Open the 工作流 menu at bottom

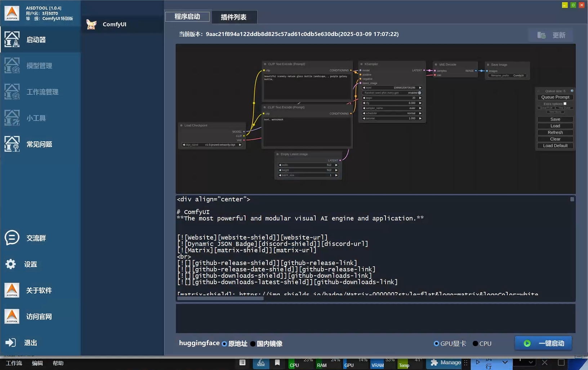click(14, 363)
